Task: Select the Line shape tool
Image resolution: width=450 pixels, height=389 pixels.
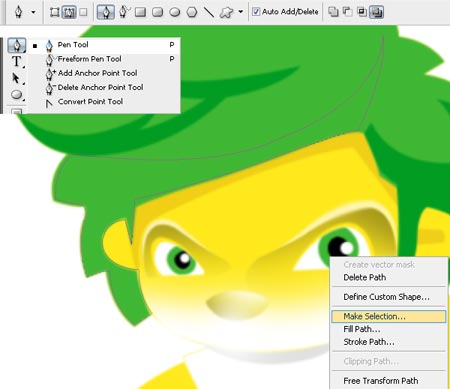Action: click(x=209, y=12)
